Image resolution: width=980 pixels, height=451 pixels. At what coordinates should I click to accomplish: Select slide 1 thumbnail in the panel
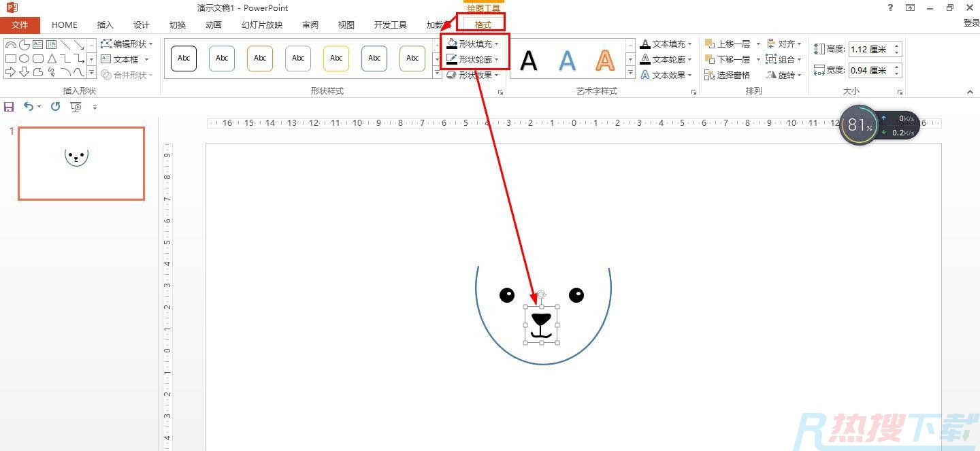pos(80,163)
